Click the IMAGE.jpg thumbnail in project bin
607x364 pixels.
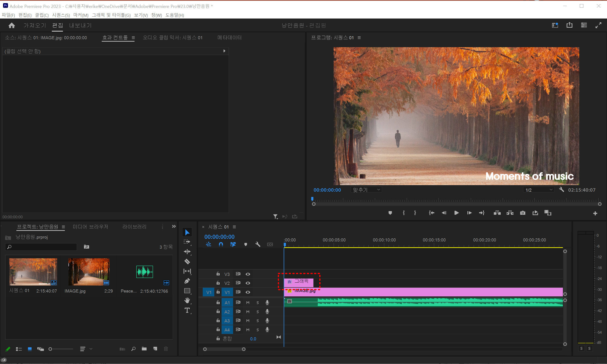[89, 272]
